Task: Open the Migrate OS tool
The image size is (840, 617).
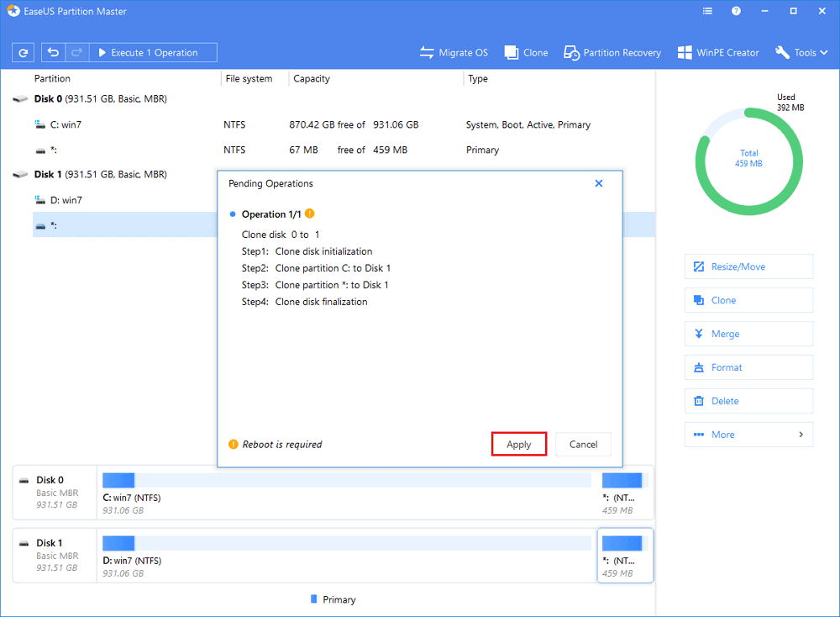Action: [454, 53]
